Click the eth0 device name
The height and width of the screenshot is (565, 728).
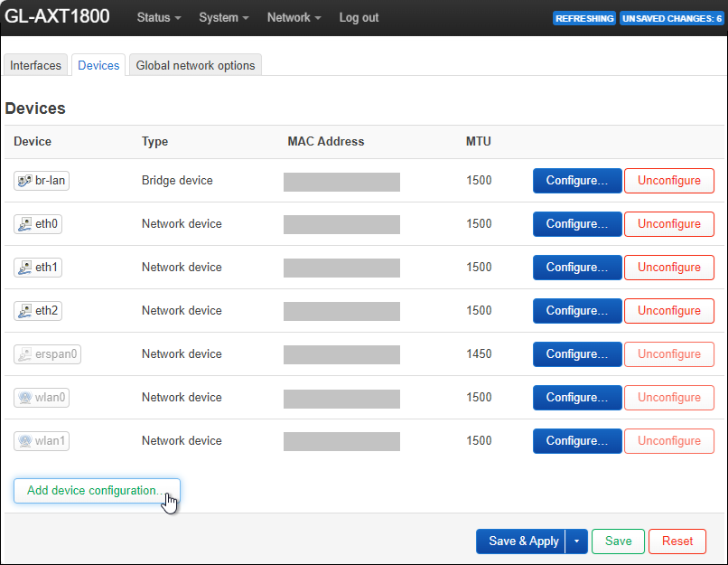(x=46, y=224)
